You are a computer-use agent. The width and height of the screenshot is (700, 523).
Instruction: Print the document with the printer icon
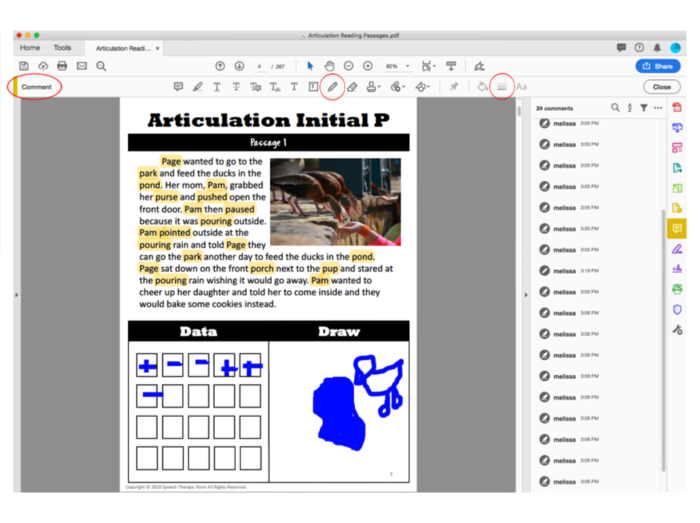tap(62, 66)
